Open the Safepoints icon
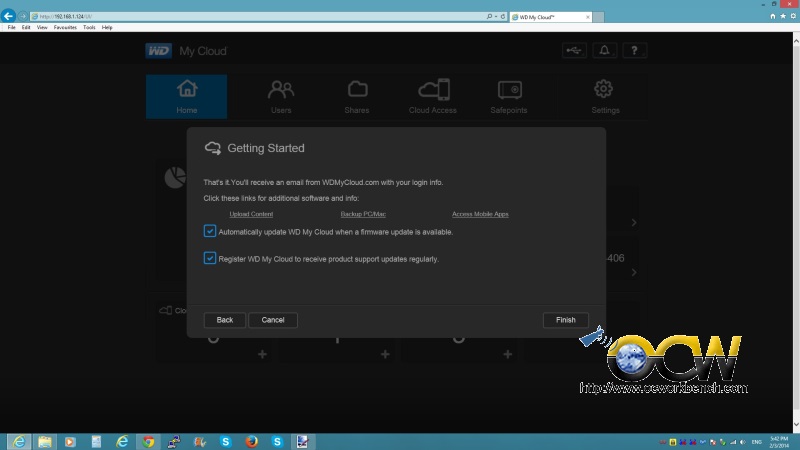This screenshot has width=800, height=450. [x=509, y=89]
